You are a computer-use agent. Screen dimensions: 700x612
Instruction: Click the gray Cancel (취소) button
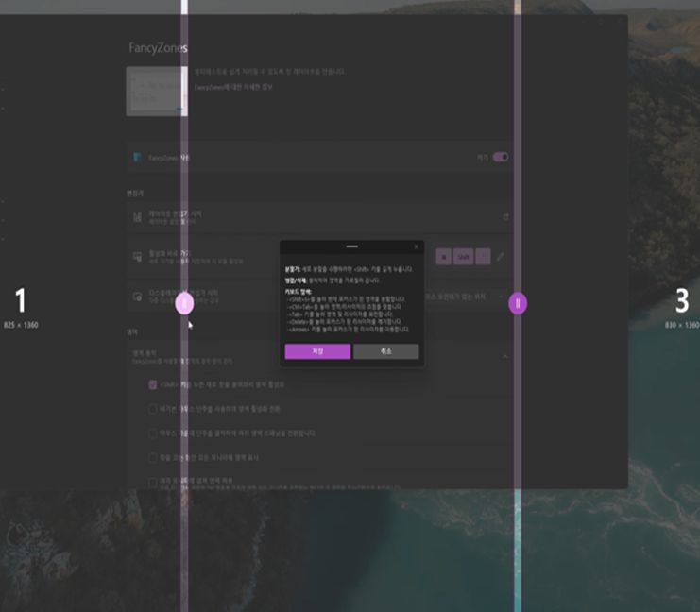pos(386,351)
